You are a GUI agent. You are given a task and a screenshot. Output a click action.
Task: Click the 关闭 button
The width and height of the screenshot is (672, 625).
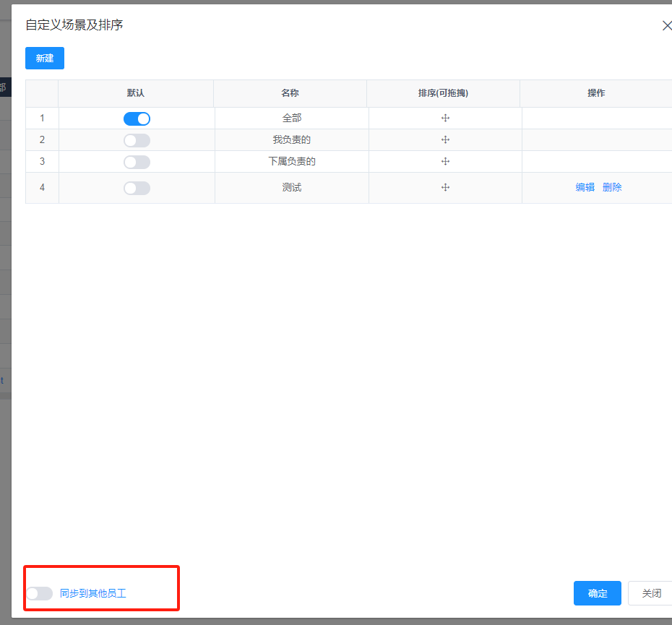pyautogui.click(x=651, y=593)
